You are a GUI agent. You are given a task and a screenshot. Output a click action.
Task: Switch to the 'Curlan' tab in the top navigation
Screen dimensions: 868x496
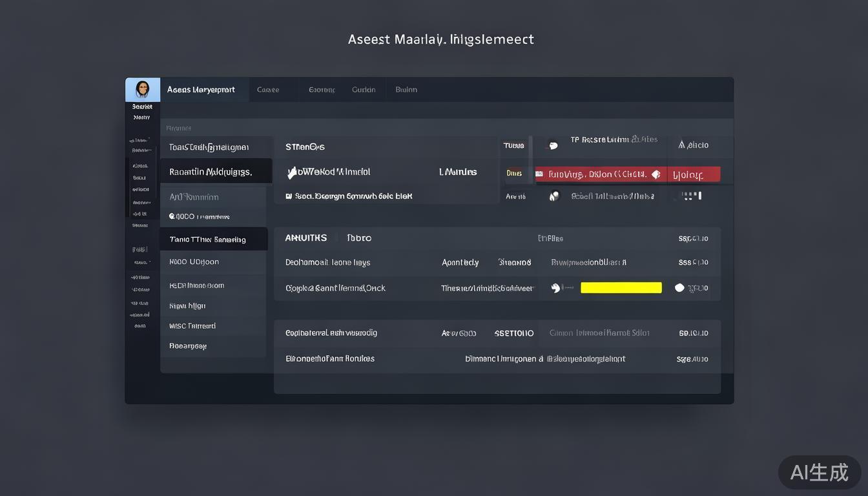[x=364, y=89]
